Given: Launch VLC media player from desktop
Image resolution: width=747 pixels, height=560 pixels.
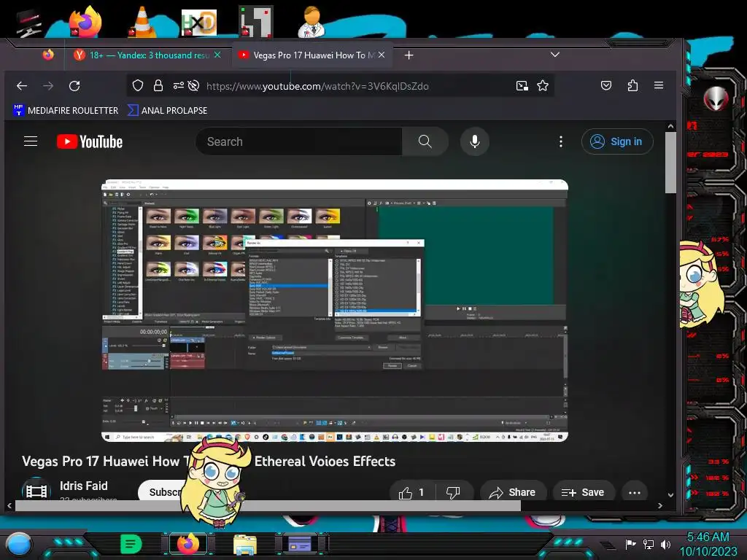Looking at the screenshot, I should 142,22.
